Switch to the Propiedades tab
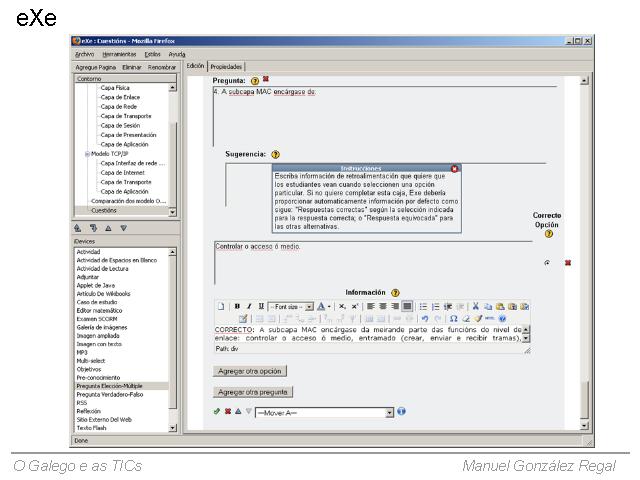This screenshot has width=640, height=480. pyautogui.click(x=226, y=66)
